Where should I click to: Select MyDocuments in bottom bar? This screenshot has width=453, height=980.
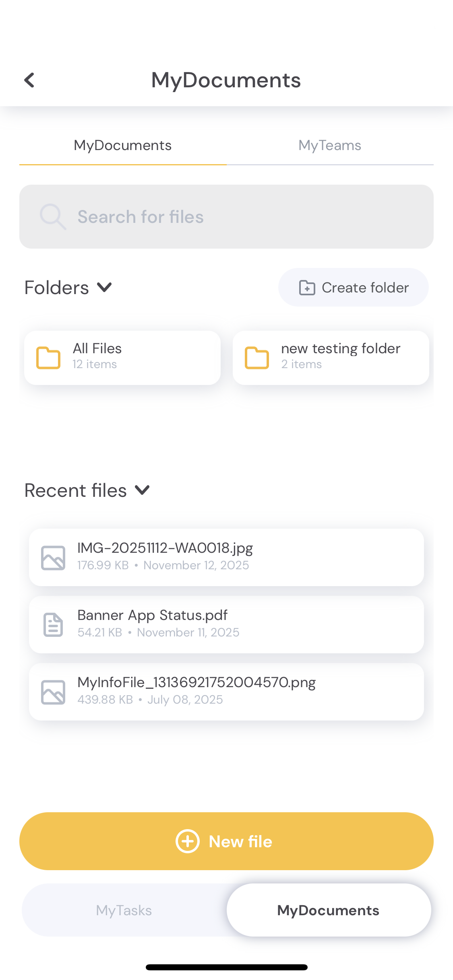click(328, 910)
